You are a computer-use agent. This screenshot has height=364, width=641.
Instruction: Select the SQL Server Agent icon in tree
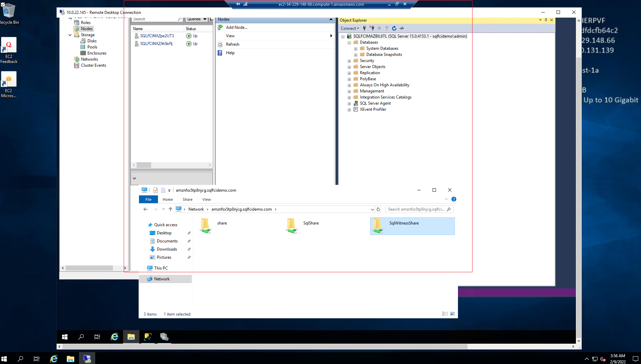pyautogui.click(x=356, y=103)
